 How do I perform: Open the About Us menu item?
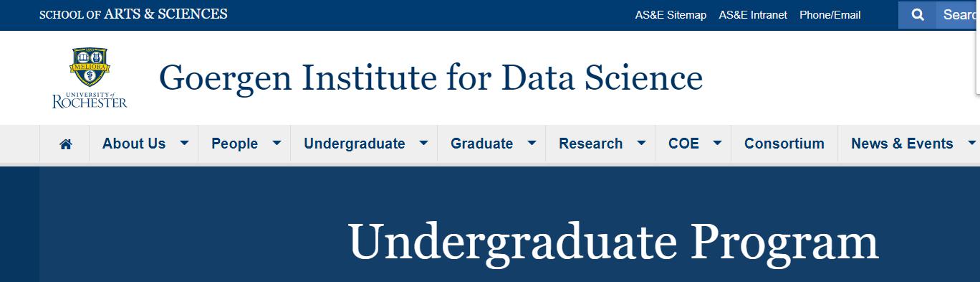click(134, 144)
